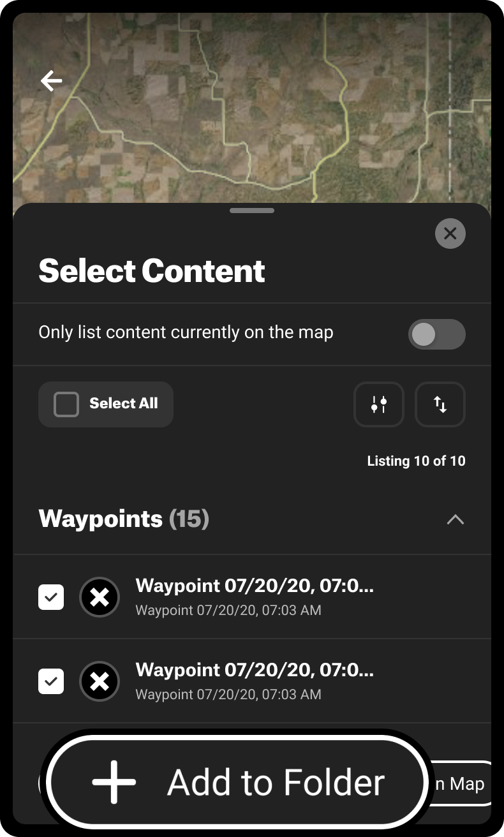Viewport: 504px width, 837px height.
Task: Click the Waypoints (15) section header
Action: 124,519
